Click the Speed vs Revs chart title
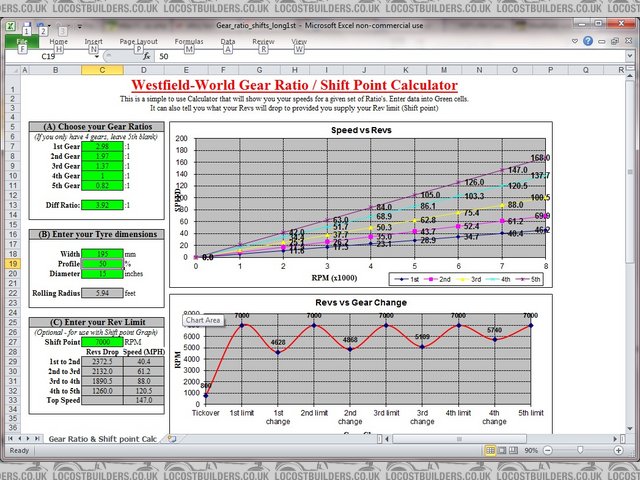The width and height of the screenshot is (640, 480). [371, 130]
